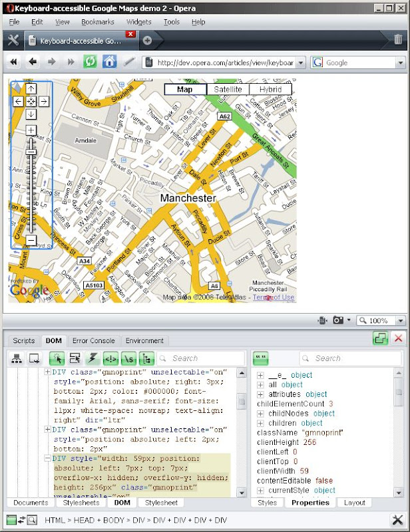Expand the __e_ object property

260,375
